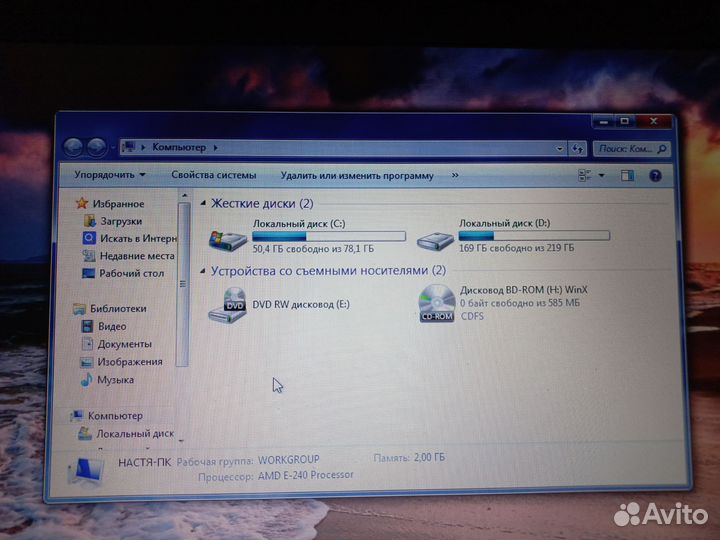
Task: Click the Local Disk (D:) usage bar
Action: 534,236
